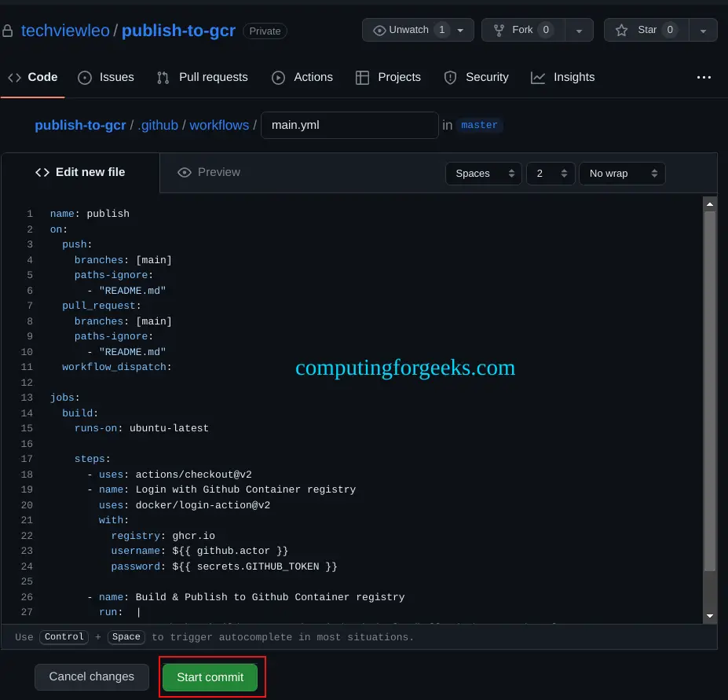The height and width of the screenshot is (700, 728).
Task: Click the 'steps:' line
Action: (92, 459)
